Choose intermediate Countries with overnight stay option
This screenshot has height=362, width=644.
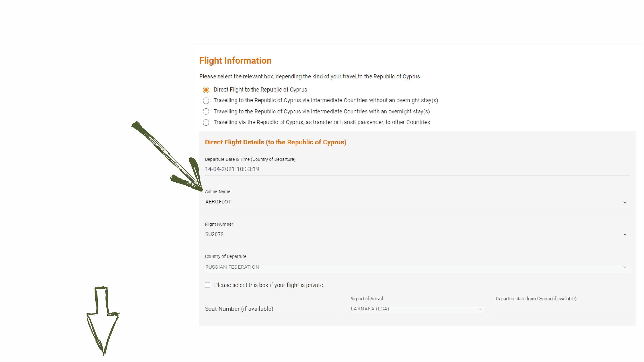coord(206,111)
